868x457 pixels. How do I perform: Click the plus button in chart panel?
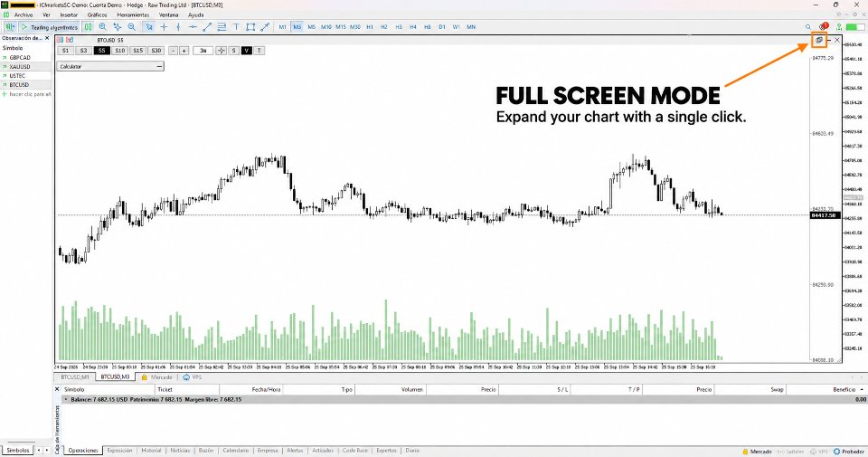(x=184, y=51)
